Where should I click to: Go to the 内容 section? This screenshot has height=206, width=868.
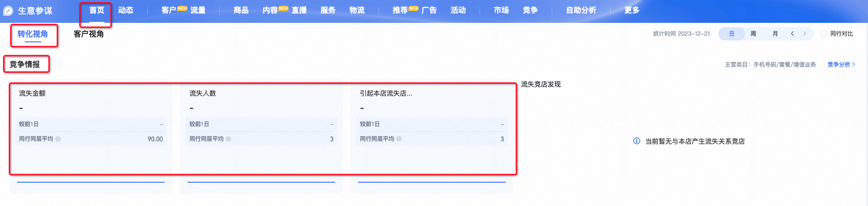coord(270,10)
